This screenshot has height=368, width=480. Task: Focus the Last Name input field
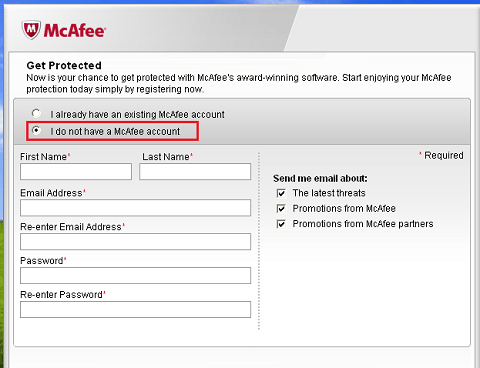(x=195, y=171)
